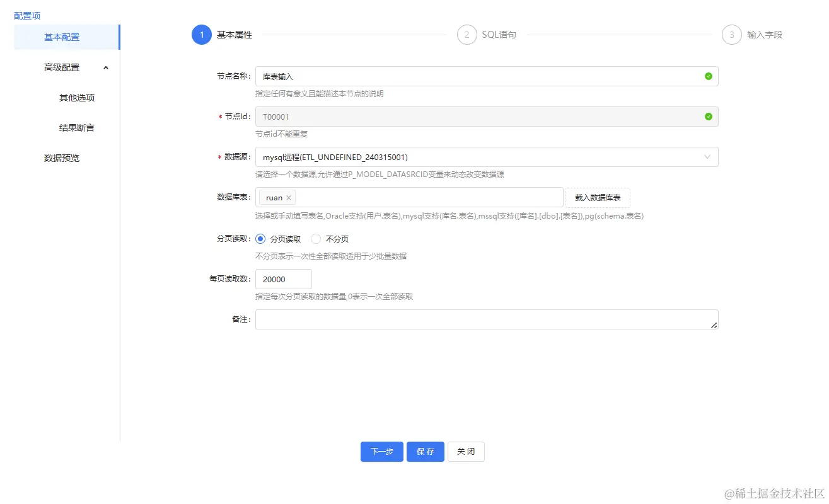The height and width of the screenshot is (504, 829).
Task: Click step 2 circle for SQL语句
Action: point(467,35)
